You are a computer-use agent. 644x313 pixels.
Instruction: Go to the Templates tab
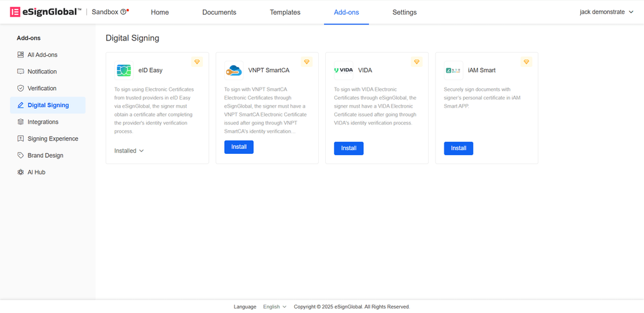285,12
